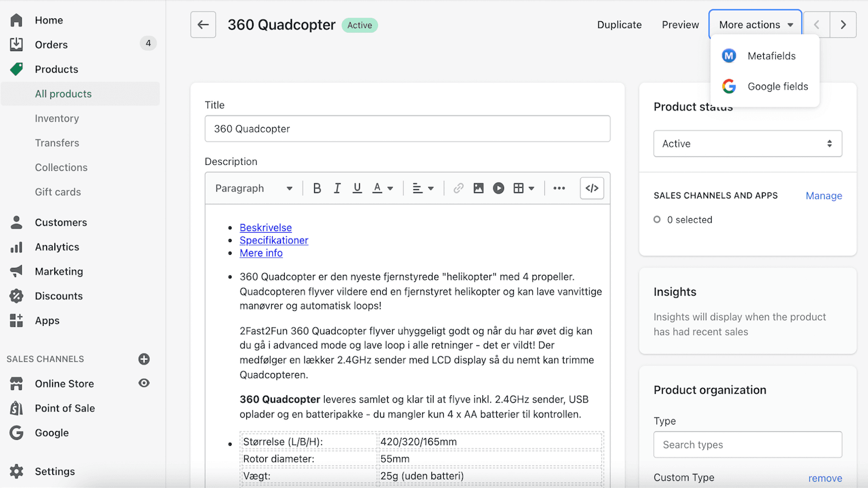868x488 pixels.
Task: Open the Discounts section in the sidebar
Action: pyautogui.click(x=59, y=296)
